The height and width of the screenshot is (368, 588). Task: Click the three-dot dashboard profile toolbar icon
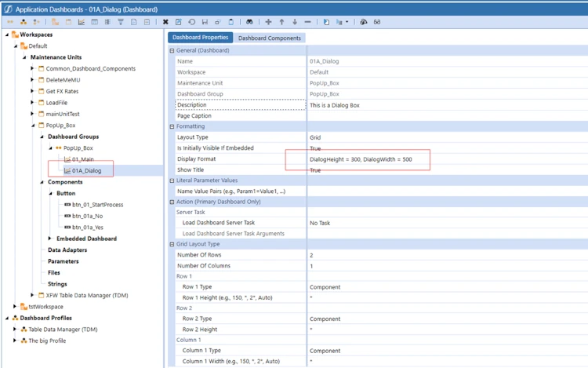pos(24,22)
